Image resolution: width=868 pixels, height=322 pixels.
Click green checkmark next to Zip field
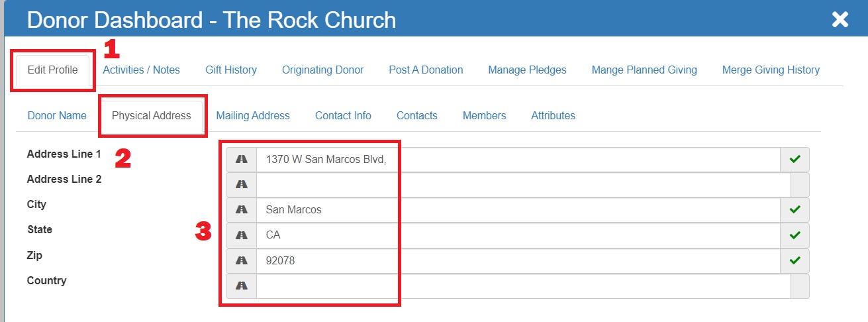[x=795, y=260]
